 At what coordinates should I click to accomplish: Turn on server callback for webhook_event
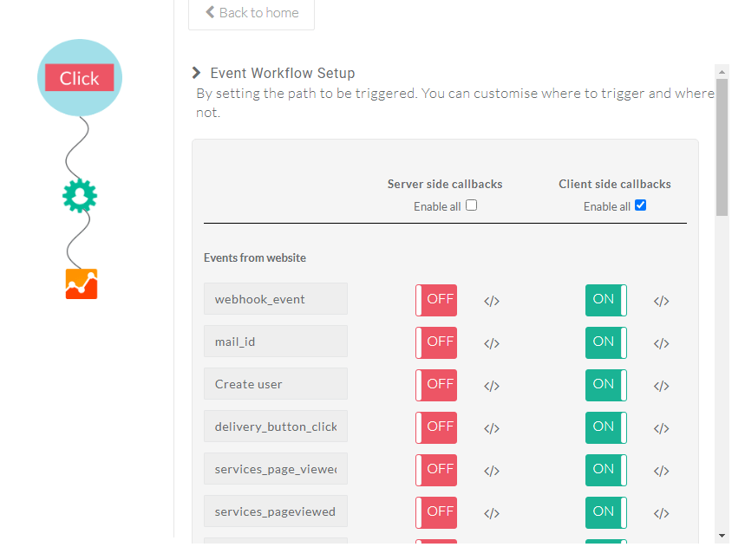(436, 300)
